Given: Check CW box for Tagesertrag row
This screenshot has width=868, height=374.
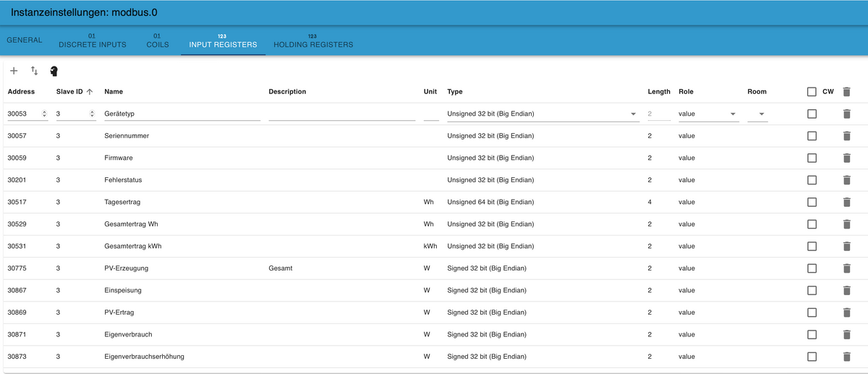Looking at the screenshot, I should [812, 202].
